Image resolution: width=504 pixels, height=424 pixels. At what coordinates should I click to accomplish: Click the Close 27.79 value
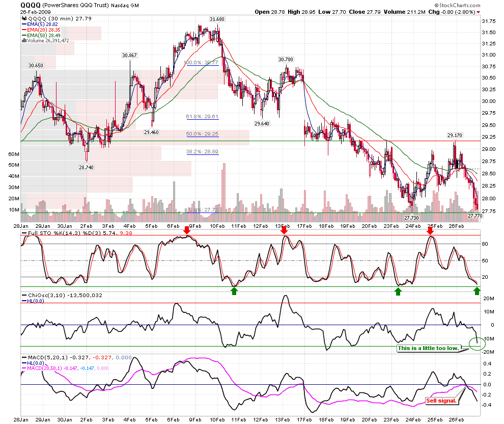[365, 12]
